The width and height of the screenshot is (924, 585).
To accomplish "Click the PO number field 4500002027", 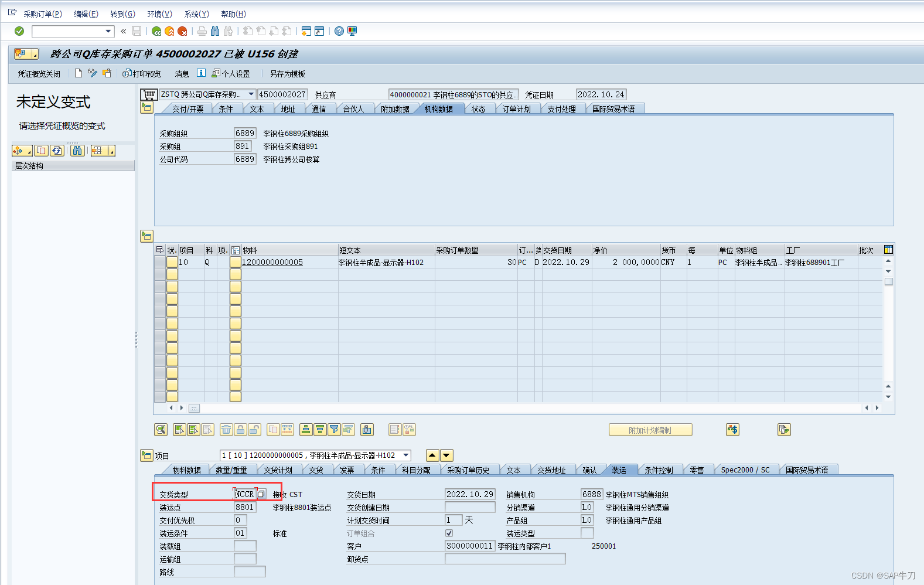I will 282,94.
